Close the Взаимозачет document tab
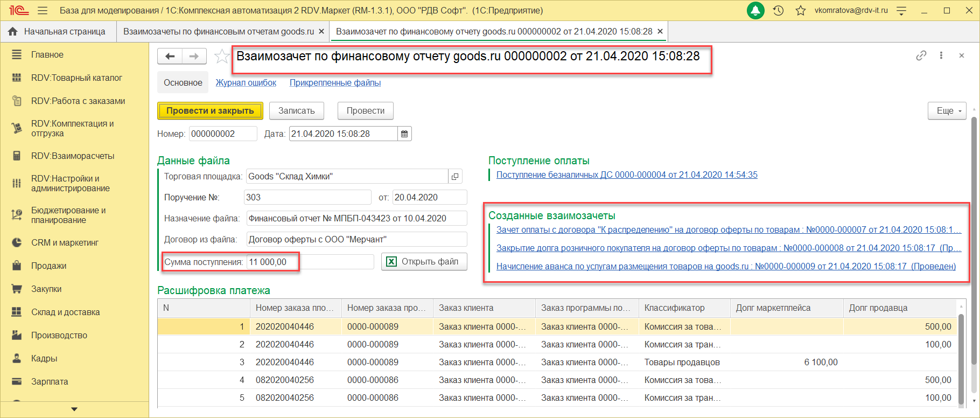Viewport: 980px width, 418px height. click(660, 31)
